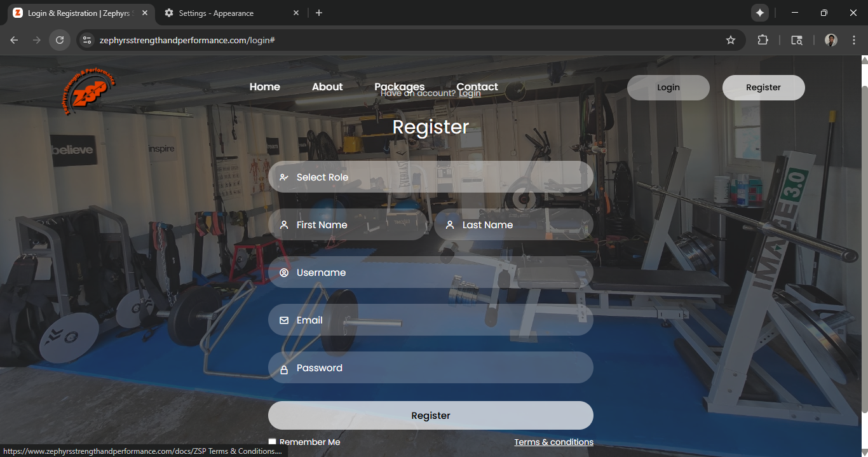Enable the Remember Me checkbox
This screenshot has height=457, width=868.
coord(272,440)
